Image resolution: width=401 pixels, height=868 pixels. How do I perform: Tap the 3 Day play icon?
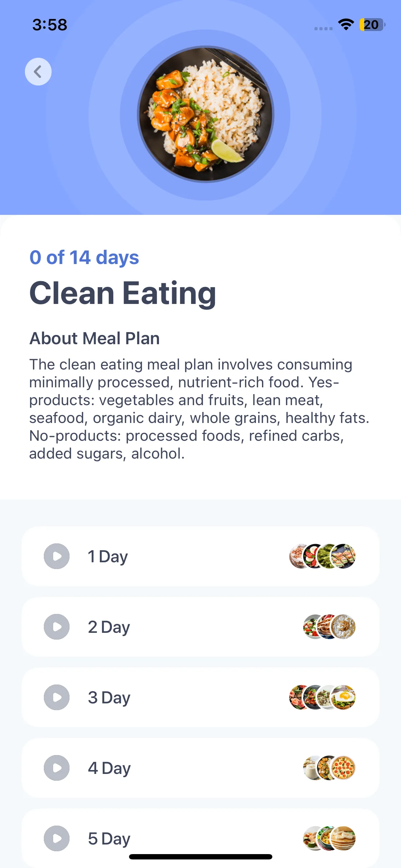tap(57, 697)
